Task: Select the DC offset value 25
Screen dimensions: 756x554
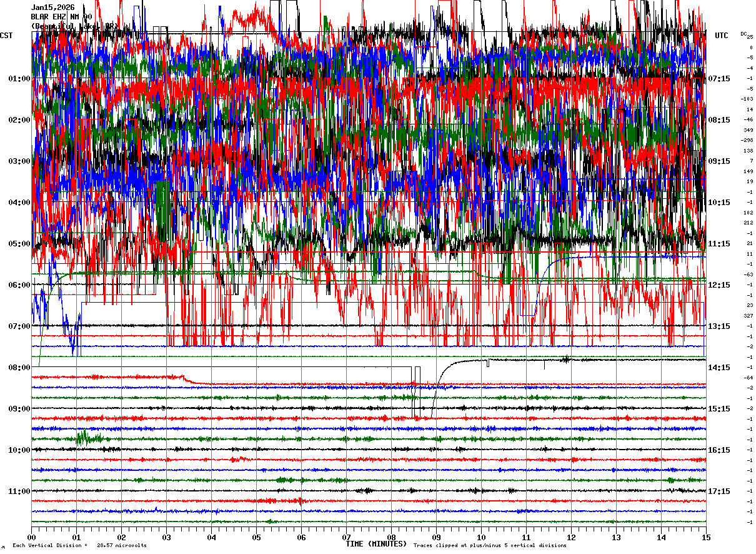Action: [x=750, y=37]
